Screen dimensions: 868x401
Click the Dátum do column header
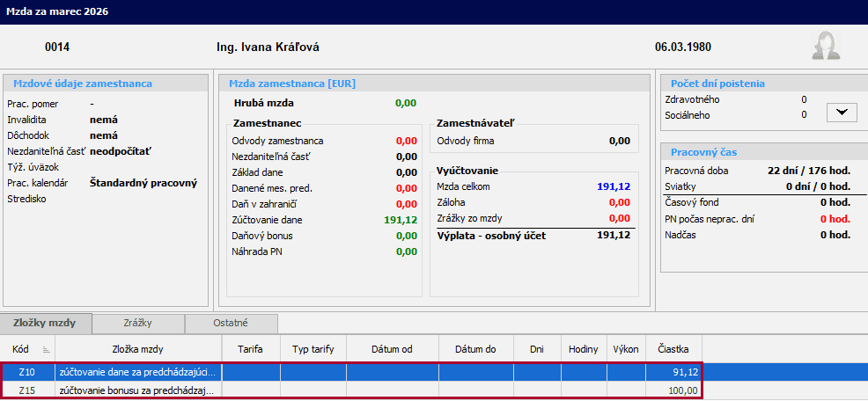pyautogui.click(x=476, y=348)
